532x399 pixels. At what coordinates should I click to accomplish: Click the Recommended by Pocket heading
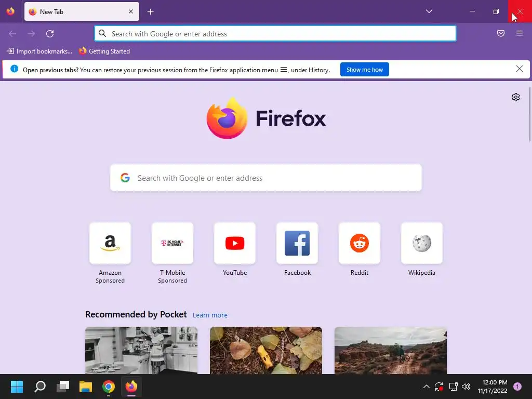click(x=136, y=314)
